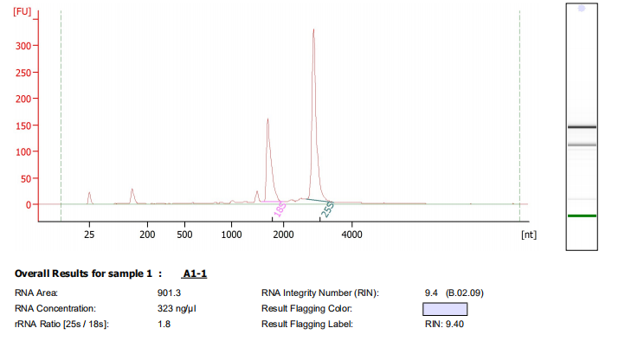
Task: Click the [nt] x-axis label
Action: click(529, 235)
